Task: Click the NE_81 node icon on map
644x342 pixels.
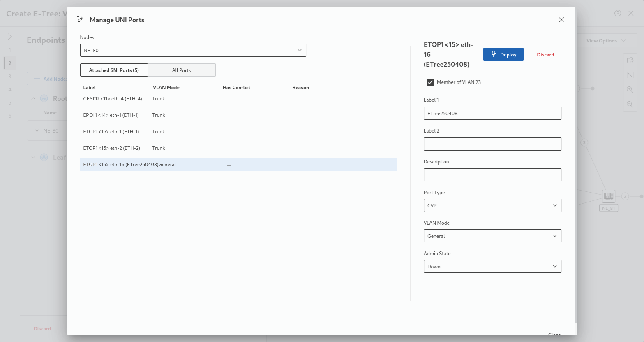Action: point(608,196)
